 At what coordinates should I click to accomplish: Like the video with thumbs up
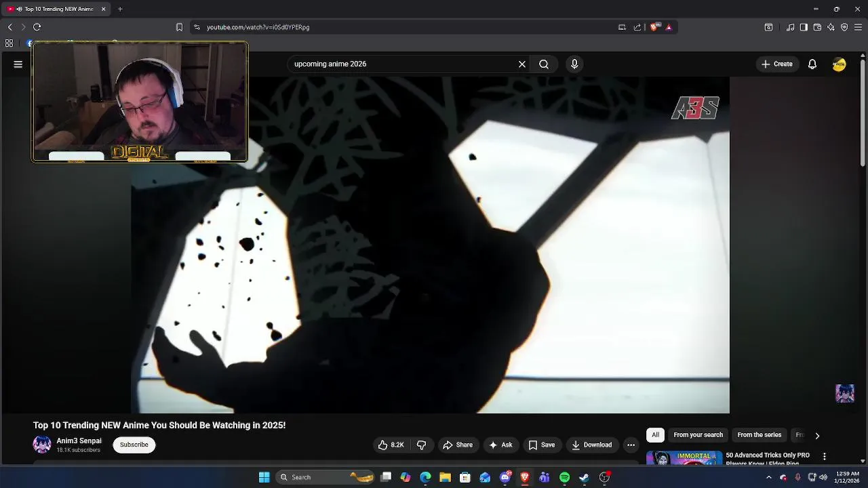(x=391, y=445)
